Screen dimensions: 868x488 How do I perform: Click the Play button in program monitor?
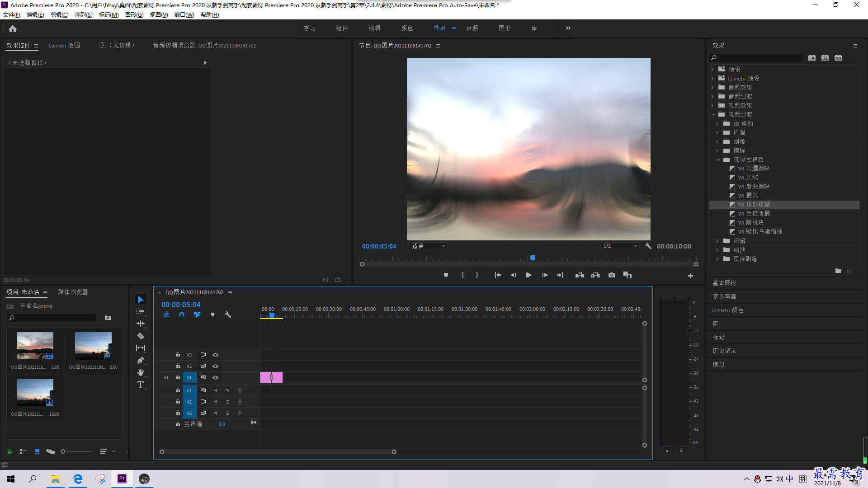(528, 275)
